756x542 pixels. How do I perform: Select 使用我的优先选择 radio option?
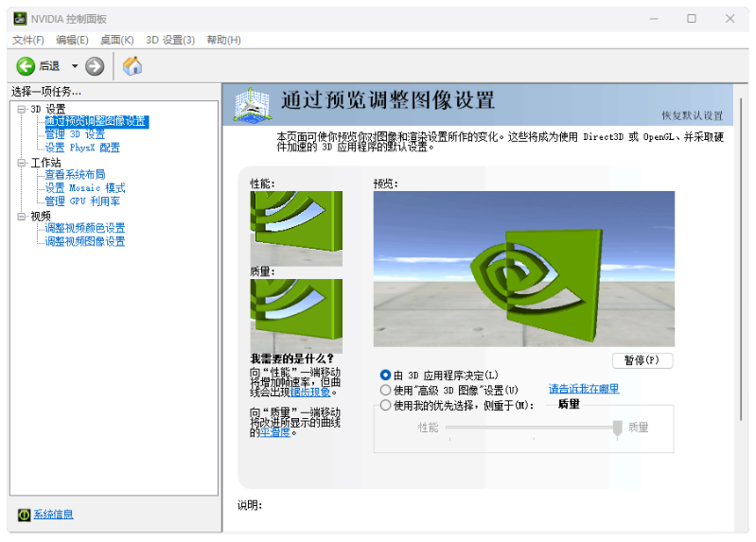tap(385, 405)
